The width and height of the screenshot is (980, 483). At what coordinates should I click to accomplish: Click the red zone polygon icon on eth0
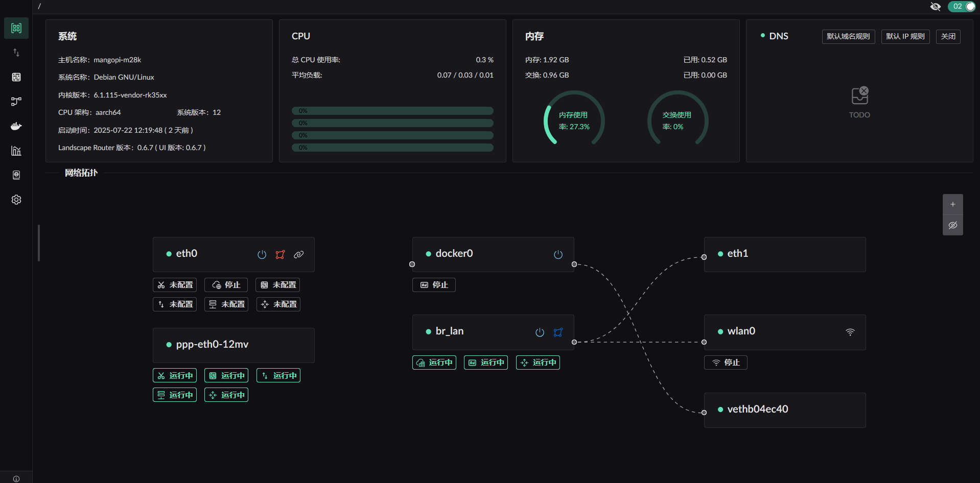280,254
